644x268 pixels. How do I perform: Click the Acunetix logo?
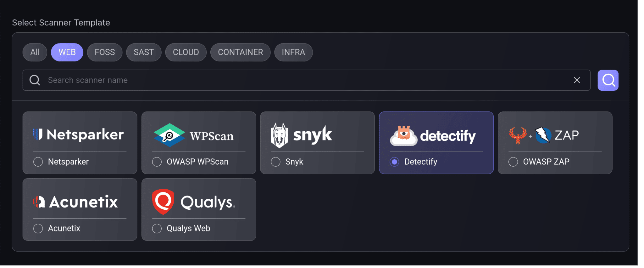click(x=75, y=202)
